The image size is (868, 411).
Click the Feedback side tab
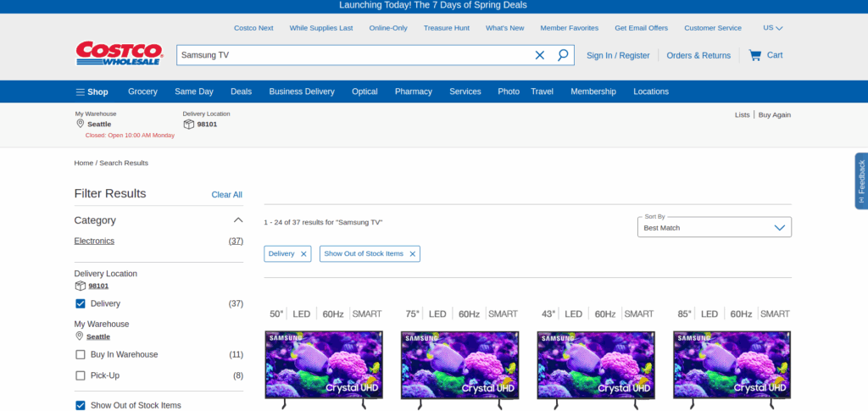(x=861, y=181)
